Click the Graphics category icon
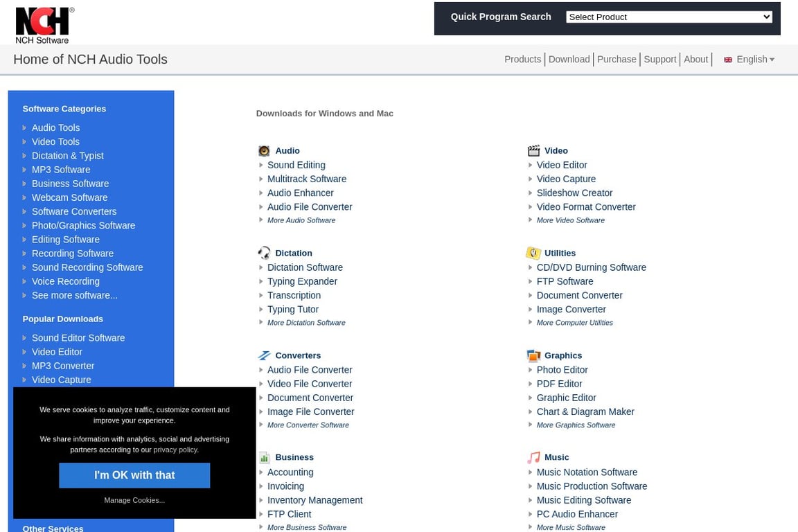Viewport: 798px width, 532px height. point(533,355)
